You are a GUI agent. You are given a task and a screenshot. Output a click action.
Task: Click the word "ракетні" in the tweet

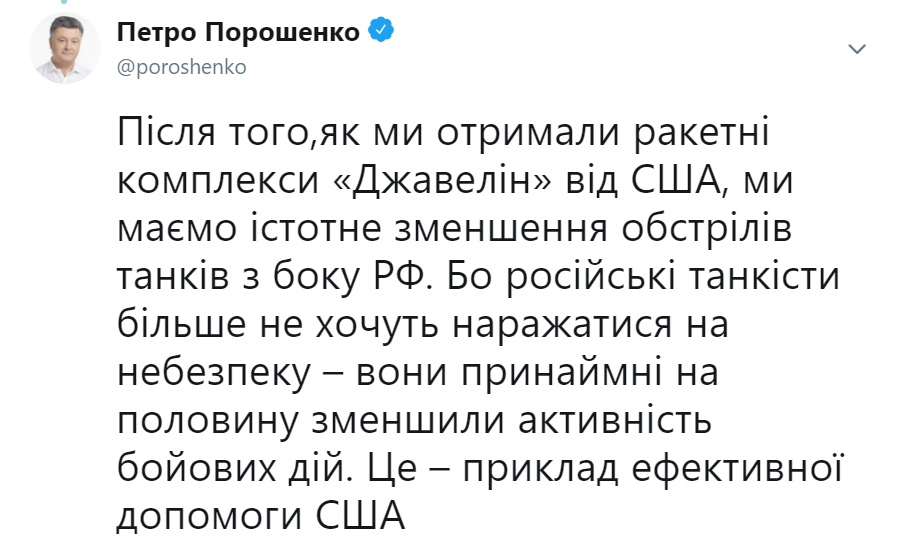(x=702, y=134)
